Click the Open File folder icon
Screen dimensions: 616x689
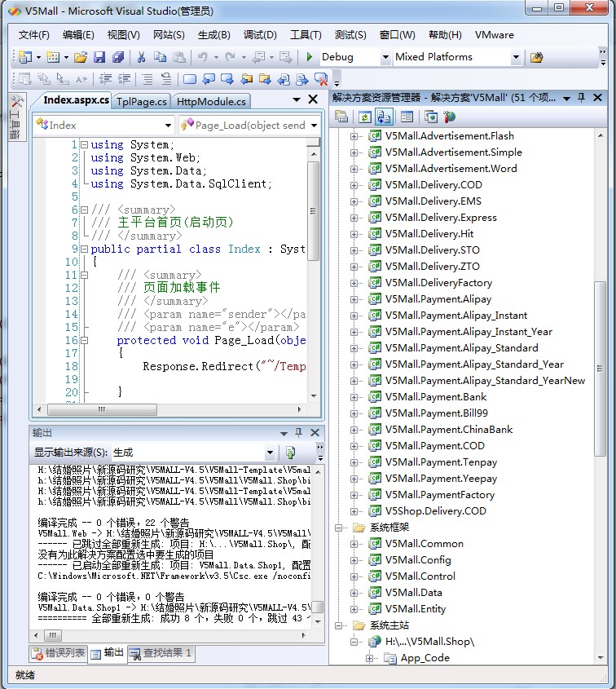click(x=81, y=57)
